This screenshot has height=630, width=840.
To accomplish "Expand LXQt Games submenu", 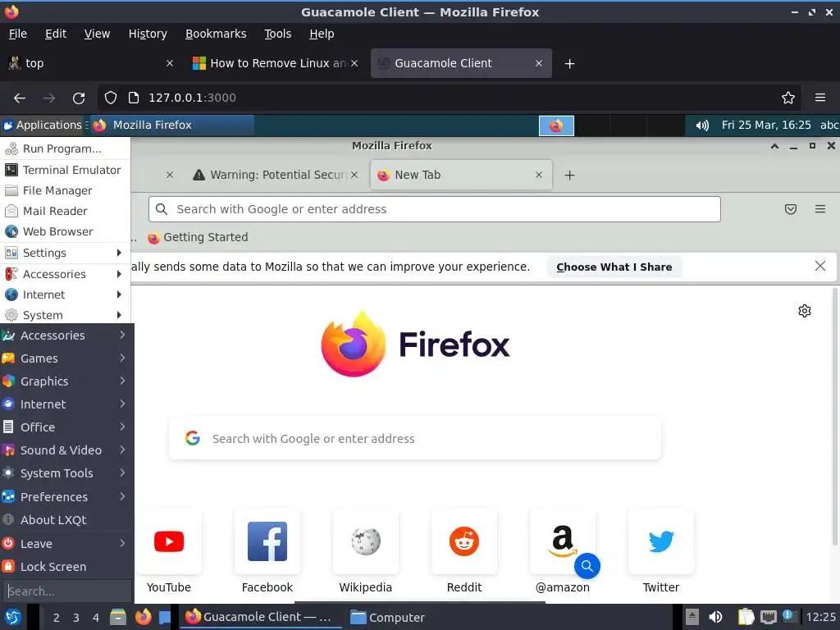I will click(x=66, y=358).
